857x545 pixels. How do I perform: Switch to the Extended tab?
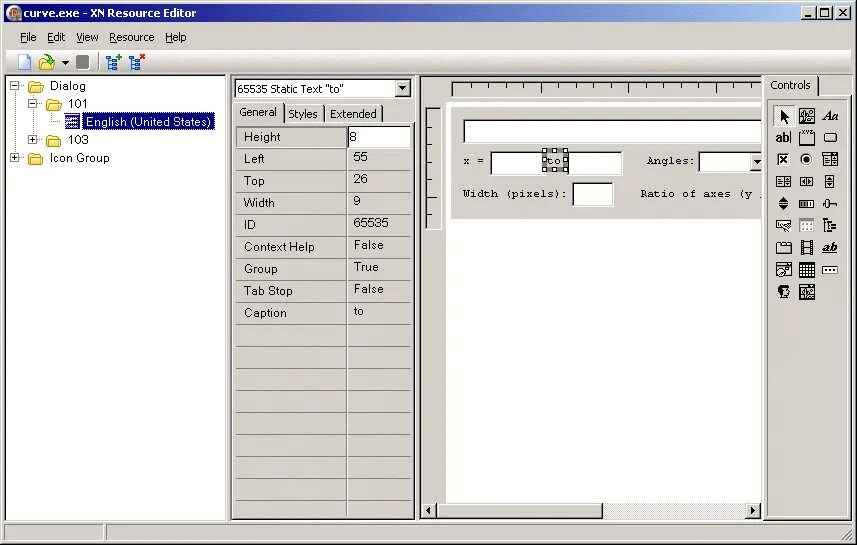pos(353,114)
